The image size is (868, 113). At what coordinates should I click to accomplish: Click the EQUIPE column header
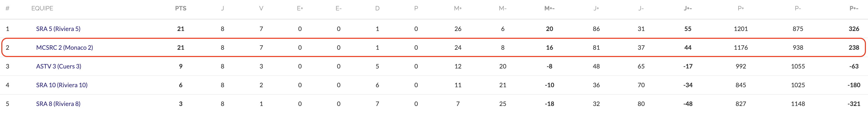[42, 8]
